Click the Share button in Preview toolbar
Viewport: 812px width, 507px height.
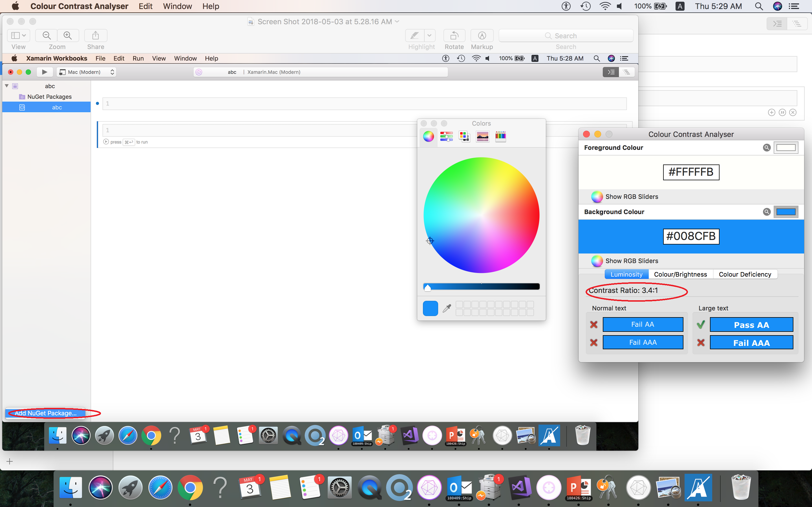coord(96,35)
